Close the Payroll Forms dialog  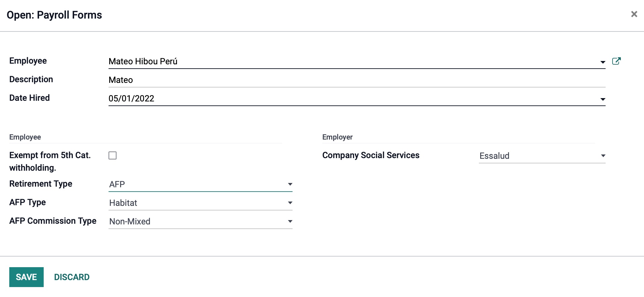click(634, 14)
